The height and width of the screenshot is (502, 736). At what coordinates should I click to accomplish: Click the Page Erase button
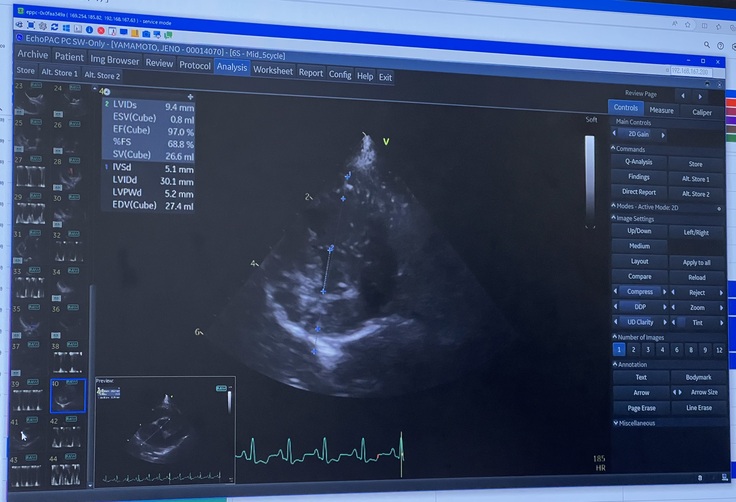pos(641,408)
